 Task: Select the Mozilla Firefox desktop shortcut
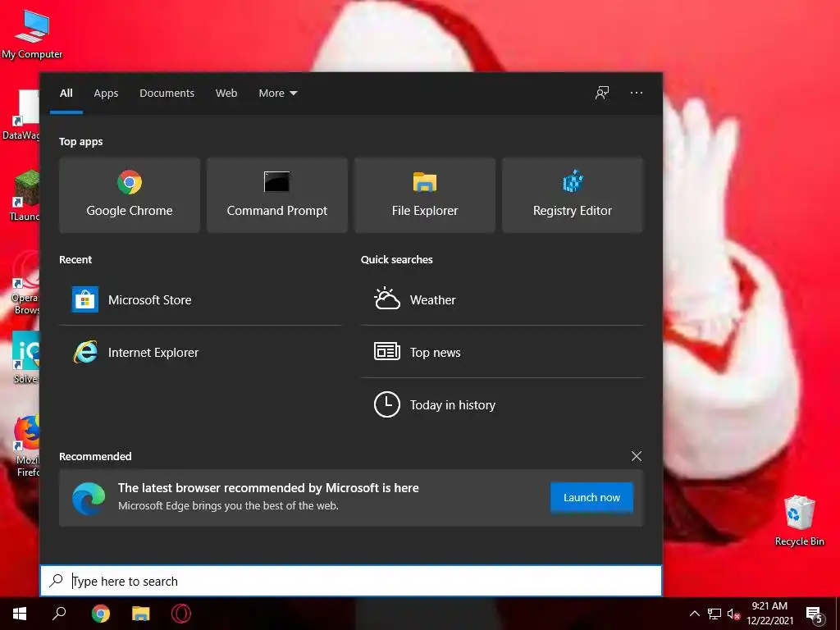tap(27, 446)
